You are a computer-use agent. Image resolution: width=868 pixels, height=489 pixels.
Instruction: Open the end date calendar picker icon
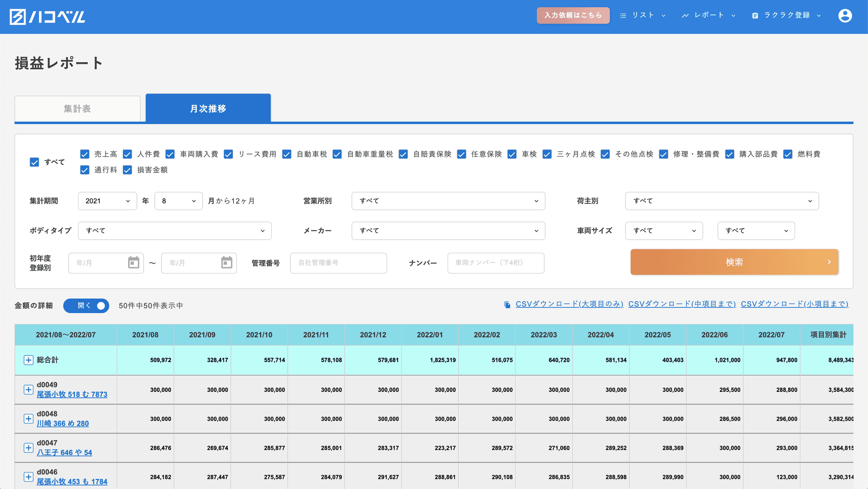(x=227, y=263)
